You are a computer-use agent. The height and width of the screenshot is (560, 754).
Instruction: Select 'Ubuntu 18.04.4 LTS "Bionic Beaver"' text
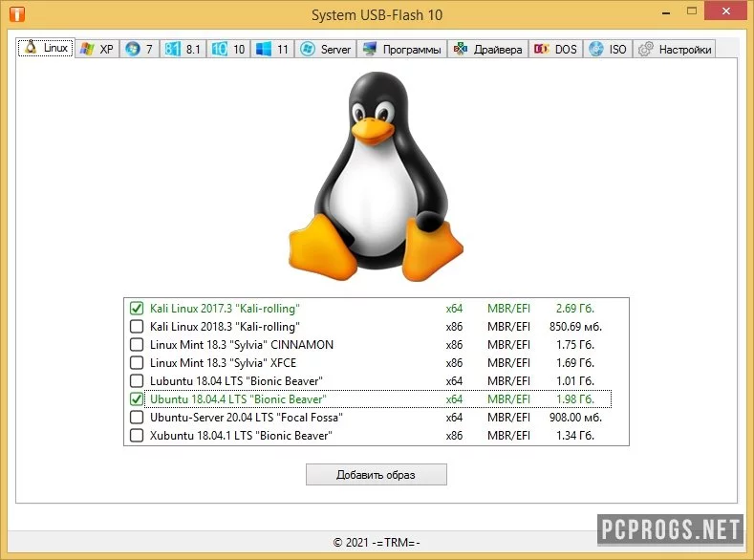(238, 398)
